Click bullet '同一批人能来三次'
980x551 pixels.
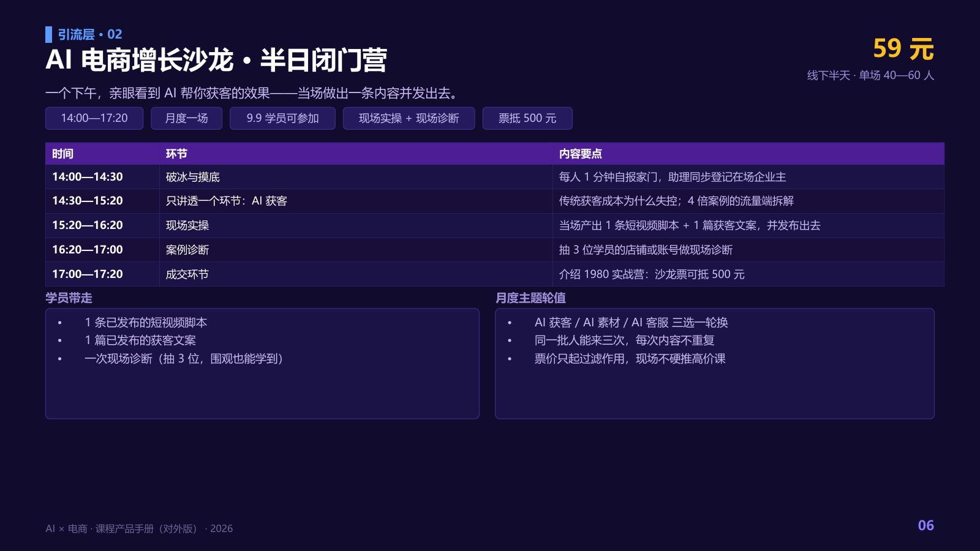click(624, 340)
